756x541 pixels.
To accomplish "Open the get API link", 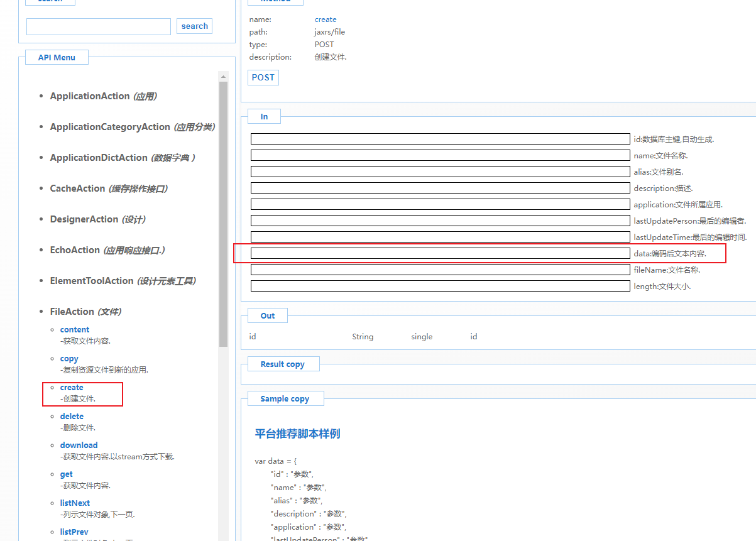I will [x=67, y=474].
